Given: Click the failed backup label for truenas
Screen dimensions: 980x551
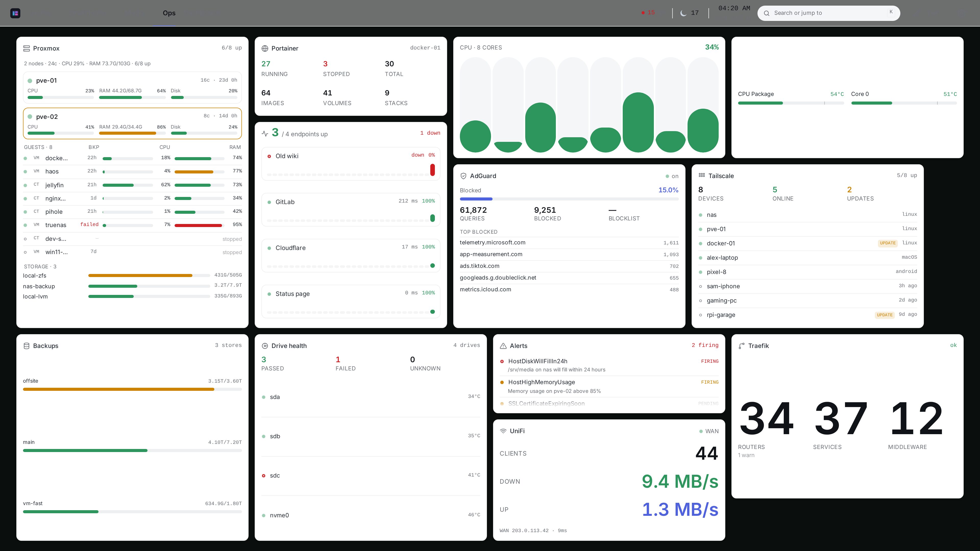Looking at the screenshot, I should pos(89,224).
